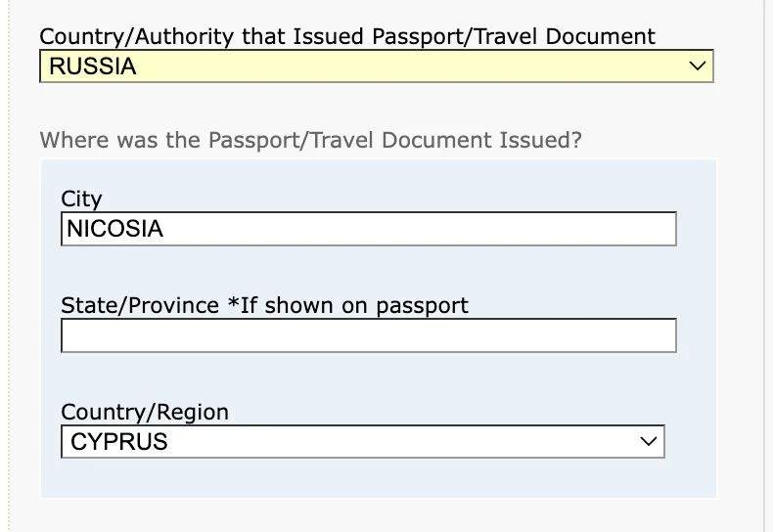Click empty space at bottom of blue panel
This screenshot has width=773, height=532.
tap(378, 481)
